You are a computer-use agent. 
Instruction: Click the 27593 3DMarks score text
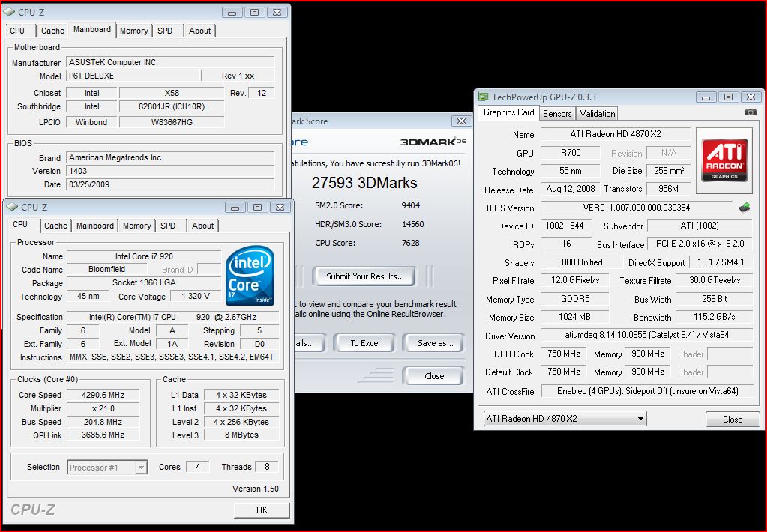click(x=364, y=182)
